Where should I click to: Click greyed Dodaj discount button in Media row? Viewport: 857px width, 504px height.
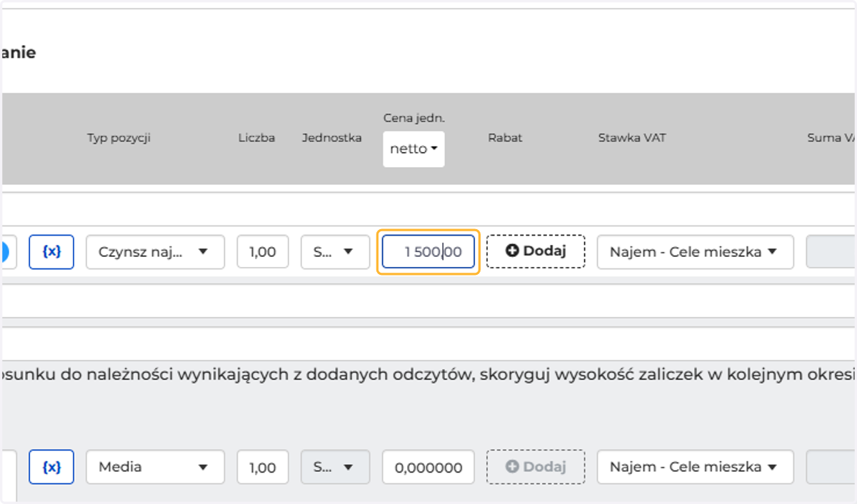pyautogui.click(x=536, y=467)
